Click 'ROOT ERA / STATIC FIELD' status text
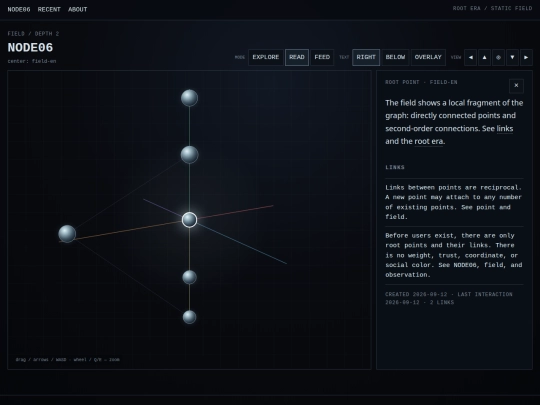 (492, 8)
